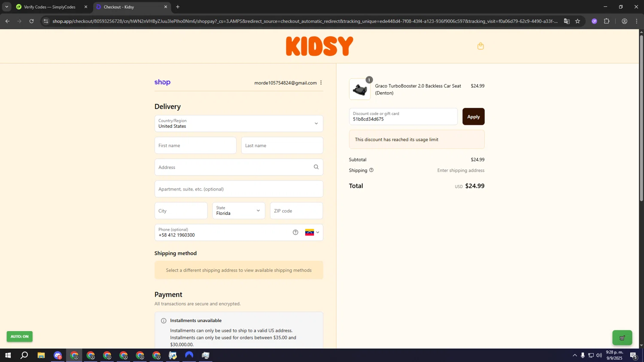Open the Chrome profile icon
The width and height of the screenshot is (644, 362).
[x=624, y=21]
